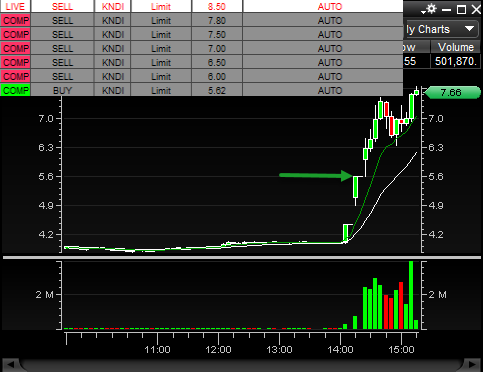Select the 8.50 sell limit price
Viewport: 483px width, 372px height.
217,6
